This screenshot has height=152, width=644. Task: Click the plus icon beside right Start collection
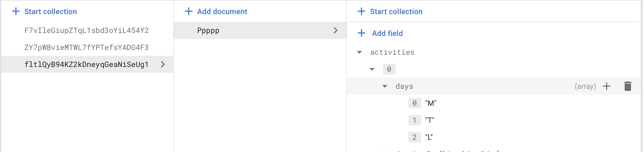click(x=361, y=11)
